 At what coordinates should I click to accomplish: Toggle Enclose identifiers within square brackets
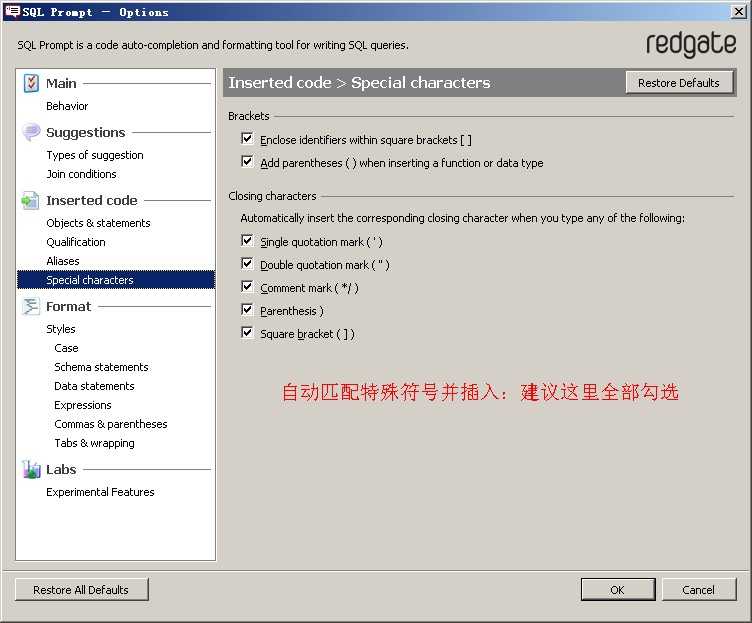247,139
